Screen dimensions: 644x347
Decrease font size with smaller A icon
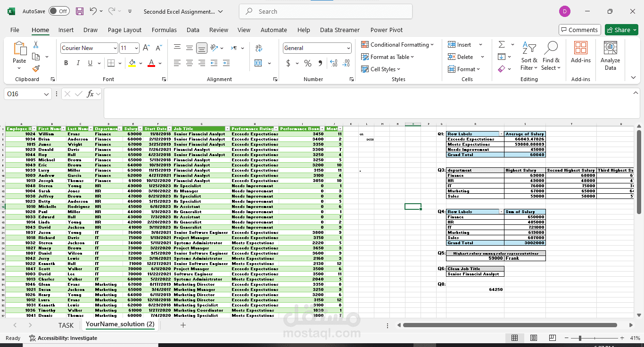click(x=159, y=48)
